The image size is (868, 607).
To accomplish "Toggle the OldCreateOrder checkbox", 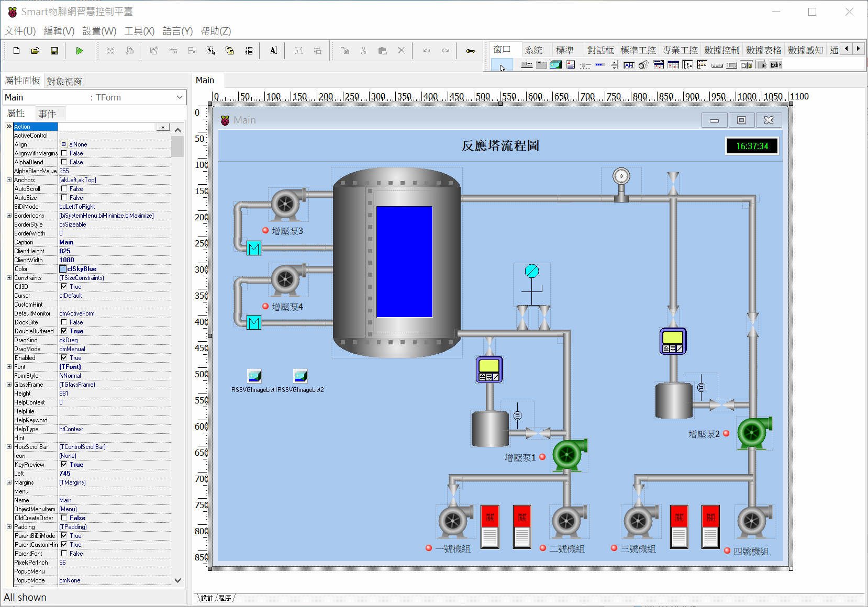I will [x=64, y=518].
